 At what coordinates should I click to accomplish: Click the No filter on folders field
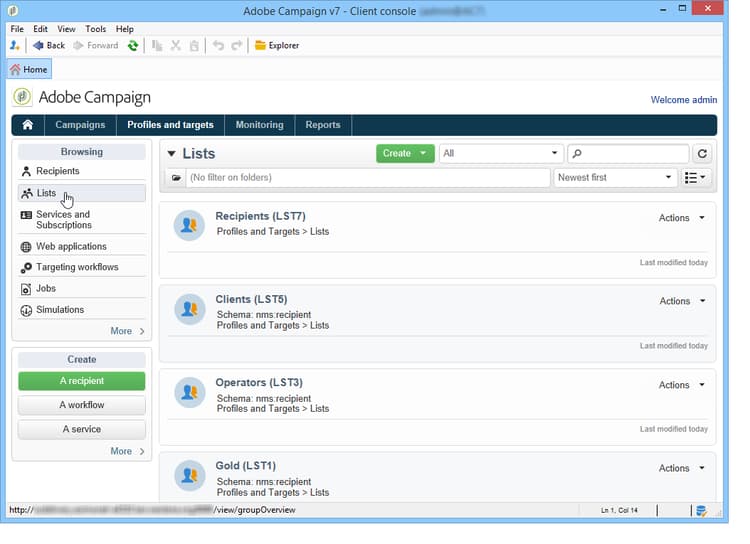(368, 178)
